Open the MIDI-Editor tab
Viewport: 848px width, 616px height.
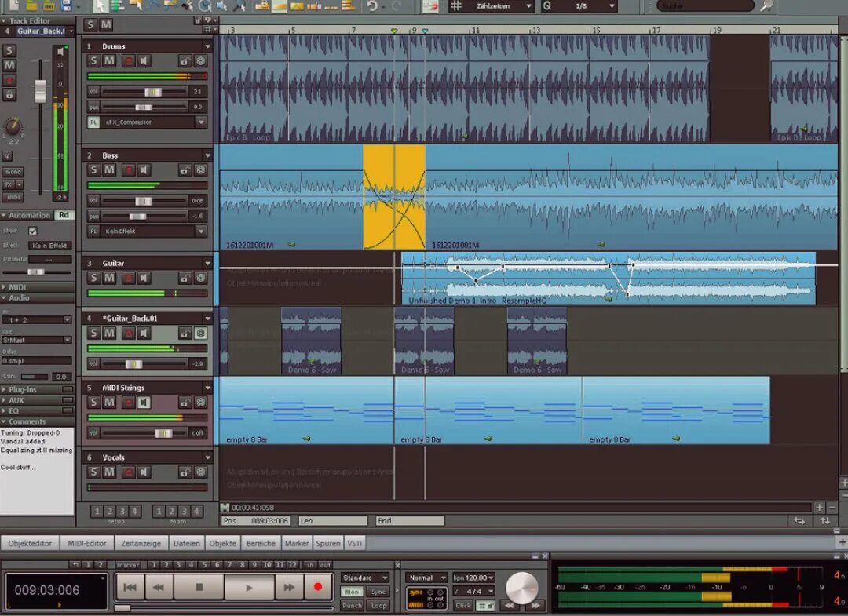[x=86, y=543]
